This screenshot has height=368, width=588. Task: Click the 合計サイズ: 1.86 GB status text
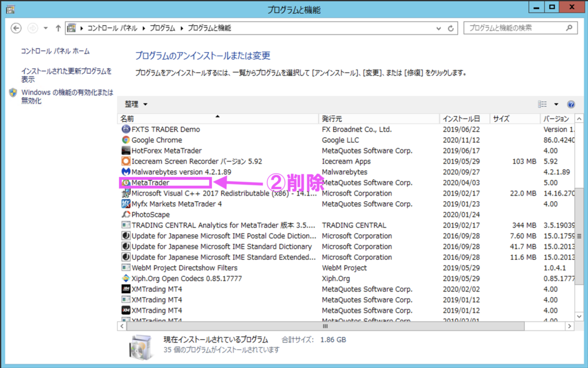314,339
